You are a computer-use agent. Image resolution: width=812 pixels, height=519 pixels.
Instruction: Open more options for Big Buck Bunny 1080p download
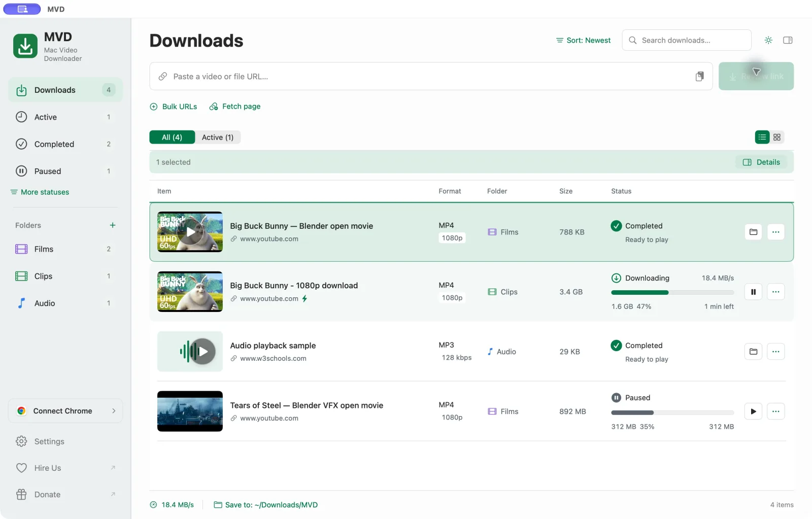point(775,292)
